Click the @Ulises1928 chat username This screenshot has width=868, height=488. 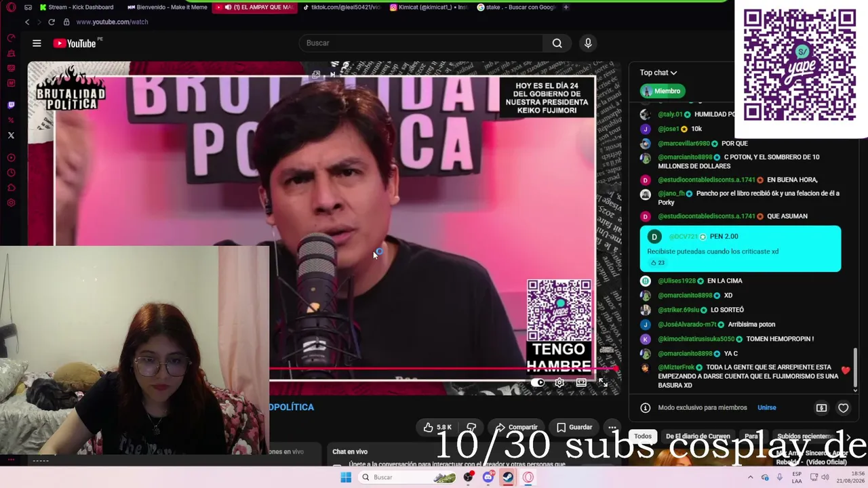click(677, 281)
